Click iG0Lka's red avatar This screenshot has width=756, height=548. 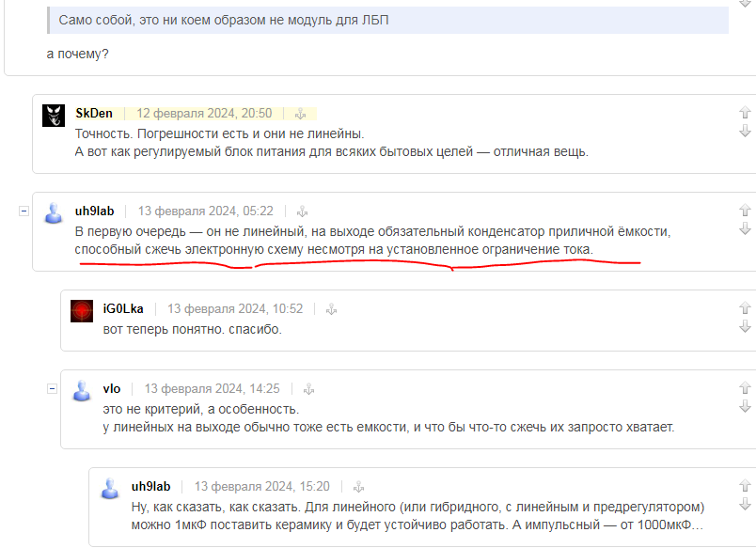click(x=82, y=311)
